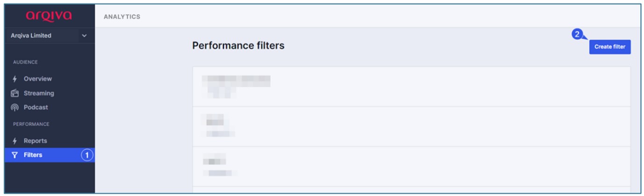Click the Filters funnel icon
This screenshot has height=196, width=644.
[x=15, y=155]
